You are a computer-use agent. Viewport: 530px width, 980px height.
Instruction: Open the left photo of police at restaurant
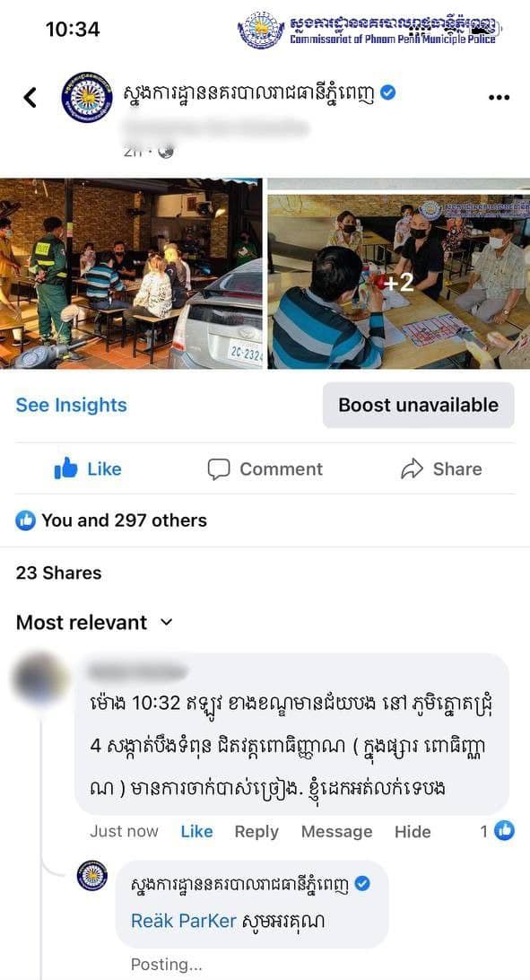pos(131,274)
